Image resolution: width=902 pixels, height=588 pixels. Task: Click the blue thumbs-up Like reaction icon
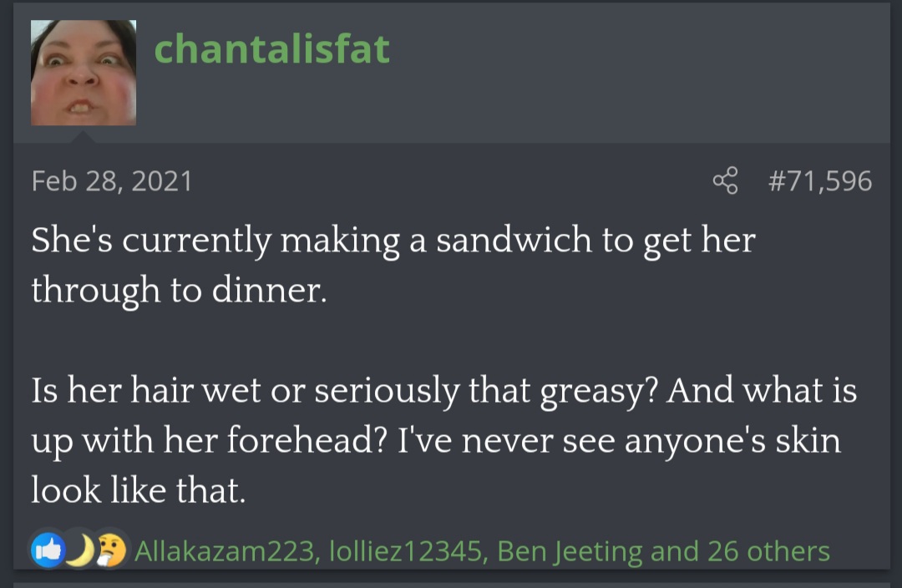(x=48, y=550)
